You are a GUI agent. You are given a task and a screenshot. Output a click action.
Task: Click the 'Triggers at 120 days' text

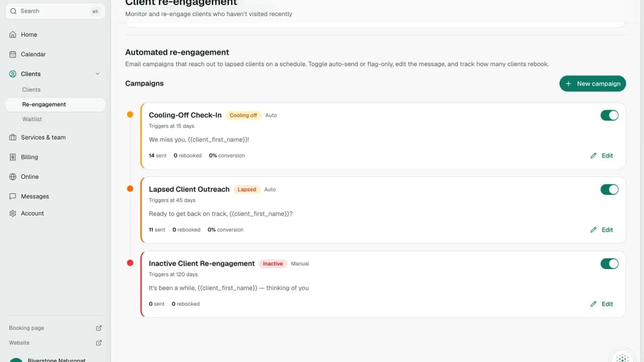tap(173, 275)
